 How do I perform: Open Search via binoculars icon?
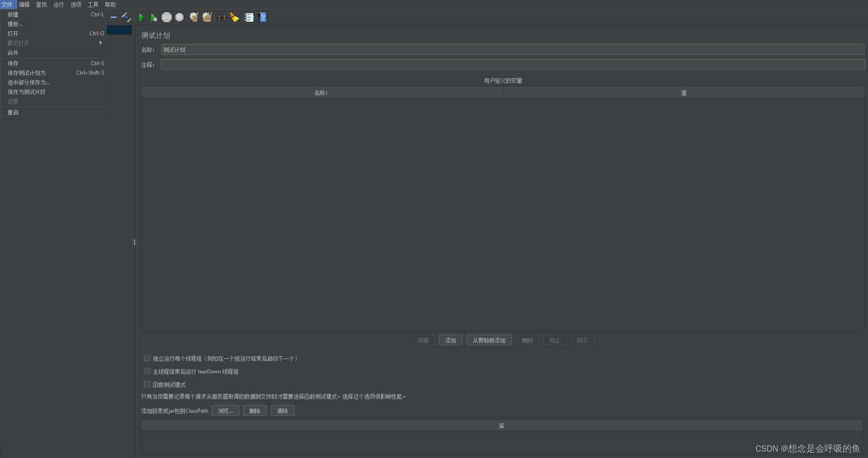click(222, 17)
